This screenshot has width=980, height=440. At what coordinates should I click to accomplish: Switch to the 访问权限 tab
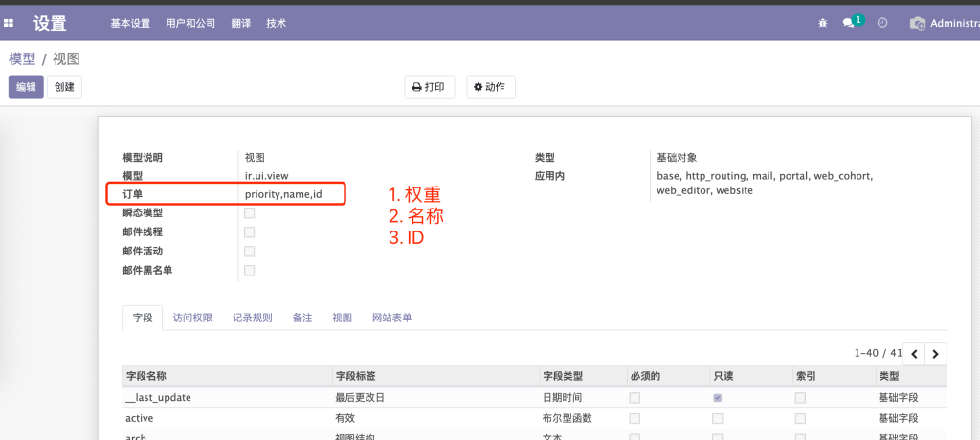tap(192, 318)
